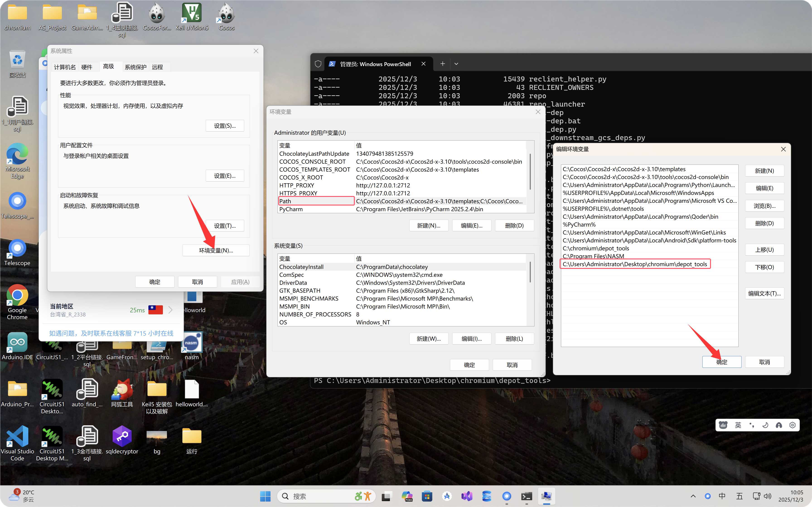This screenshot has width=812, height=507.
Task: Expand the 当前地区 region chevron arrow
Action: coord(170,310)
